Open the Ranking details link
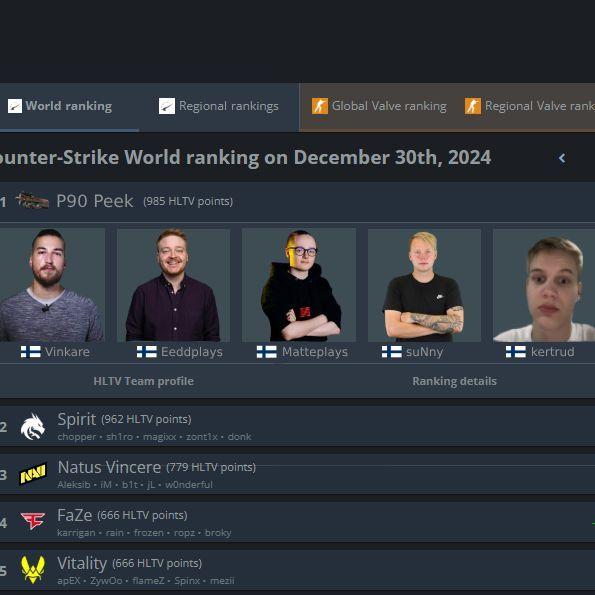Screen dimensions: 595x595 tap(454, 381)
